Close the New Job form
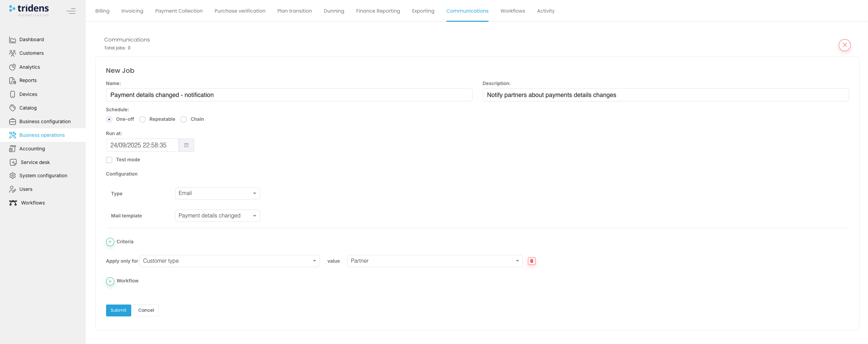Viewport: 868px width, 344px height. coord(844,45)
